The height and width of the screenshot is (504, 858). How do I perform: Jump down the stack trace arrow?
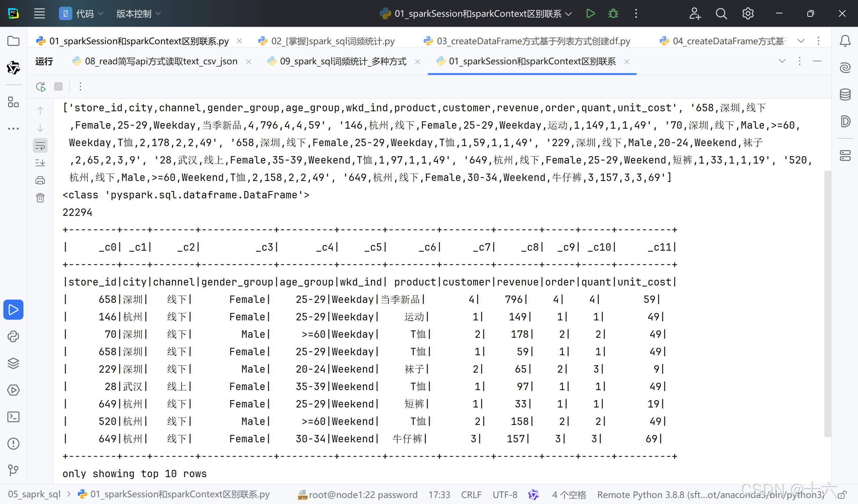point(40,128)
